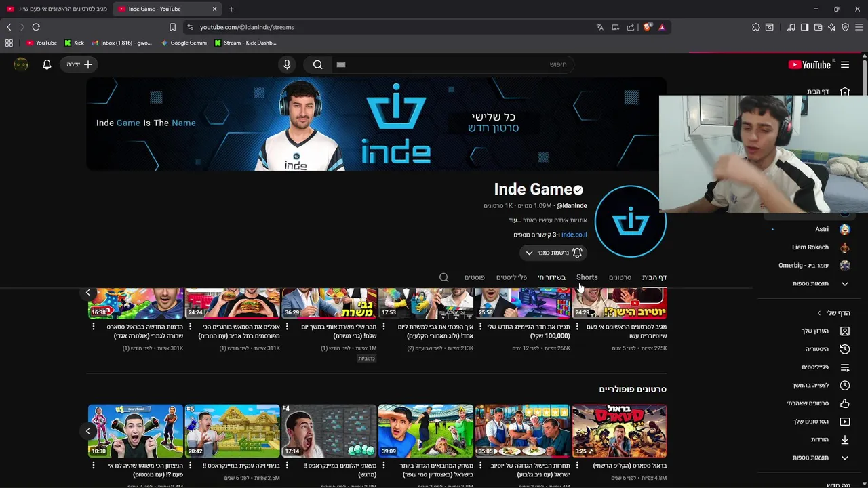Open the Kick bookmark

click(74, 43)
